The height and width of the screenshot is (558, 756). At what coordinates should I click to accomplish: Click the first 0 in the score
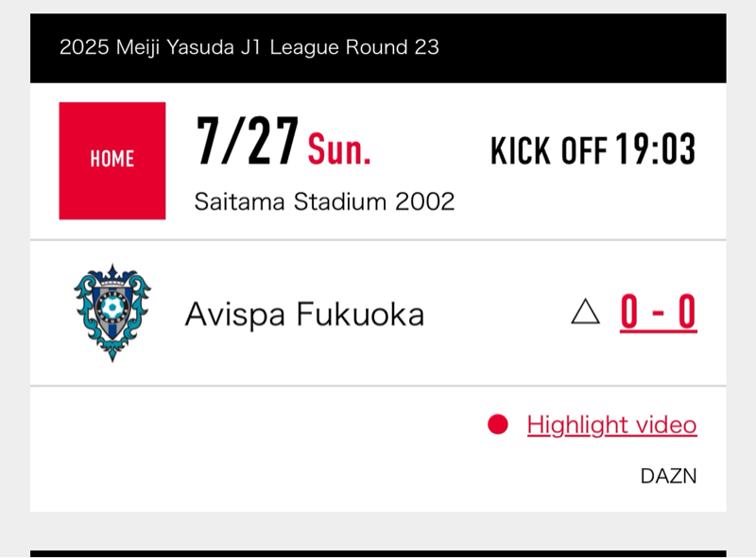tap(629, 312)
